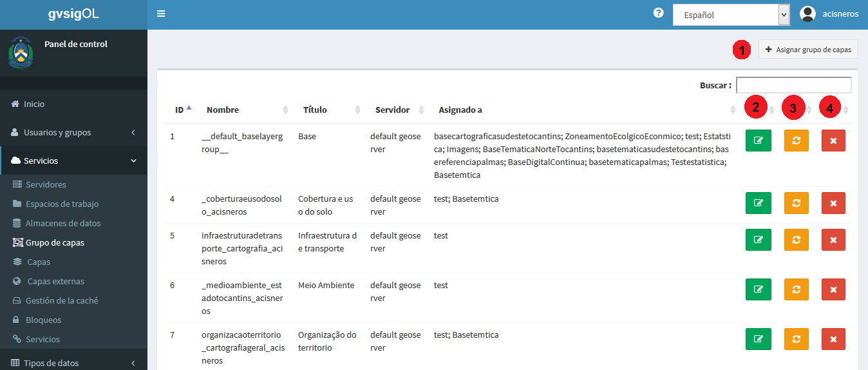This screenshot has height=370, width=868.
Task: Open the help question mark icon
Action: [658, 13]
